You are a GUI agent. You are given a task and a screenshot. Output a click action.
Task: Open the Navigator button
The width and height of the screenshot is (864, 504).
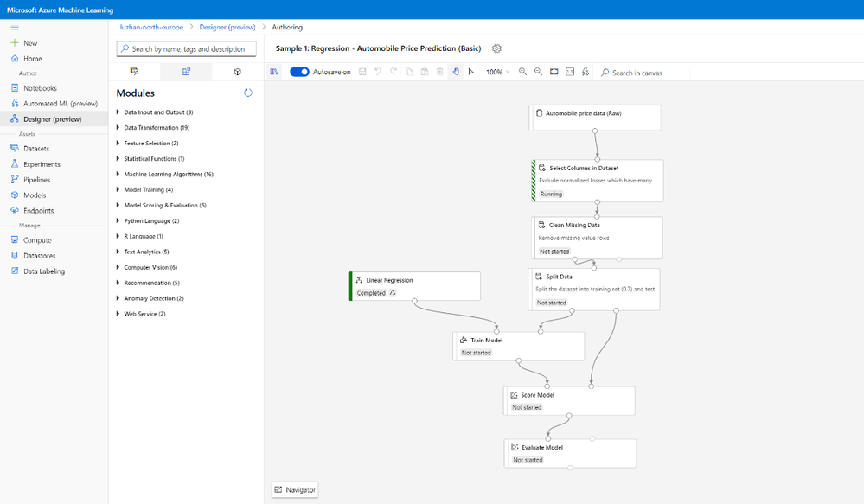point(295,489)
